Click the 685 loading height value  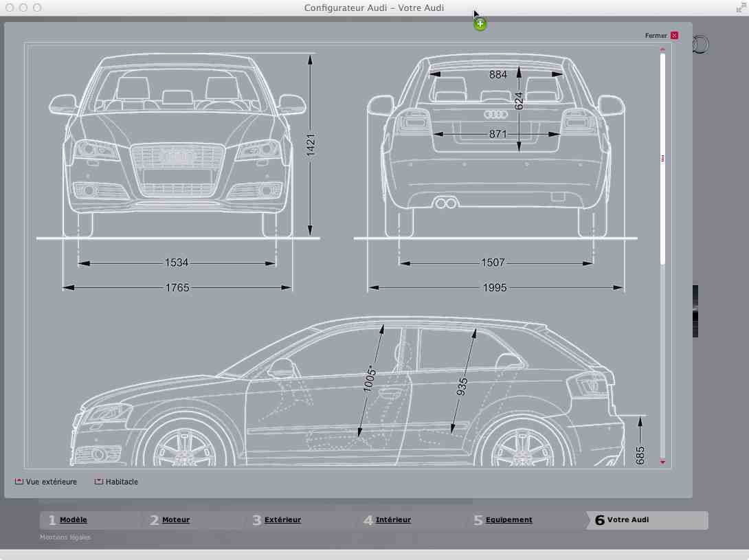640,456
